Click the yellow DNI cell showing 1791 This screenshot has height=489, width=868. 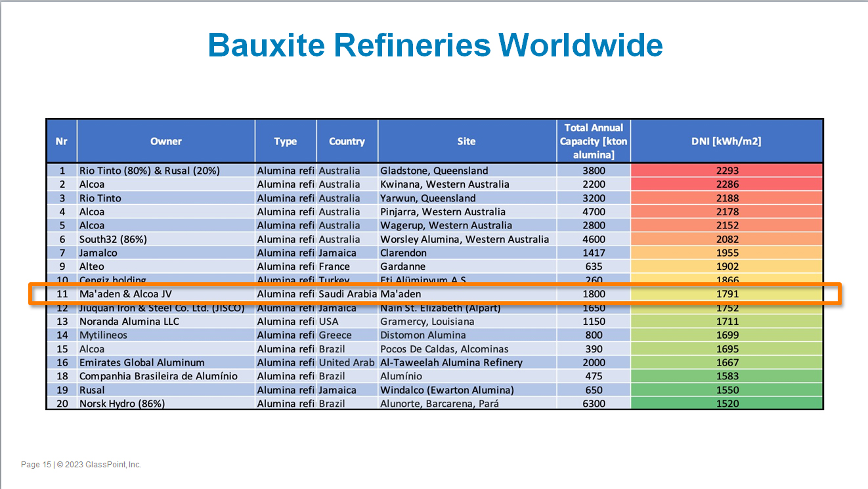coord(727,294)
